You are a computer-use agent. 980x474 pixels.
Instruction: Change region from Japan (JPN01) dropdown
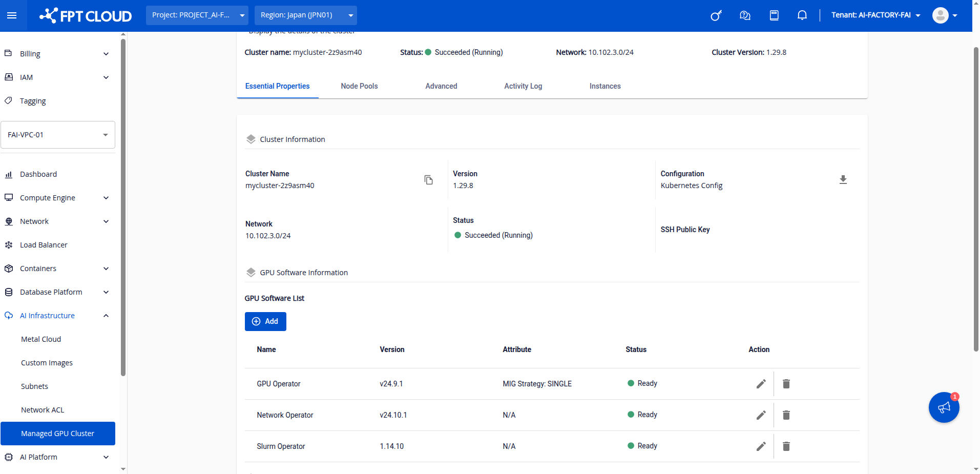tap(305, 15)
